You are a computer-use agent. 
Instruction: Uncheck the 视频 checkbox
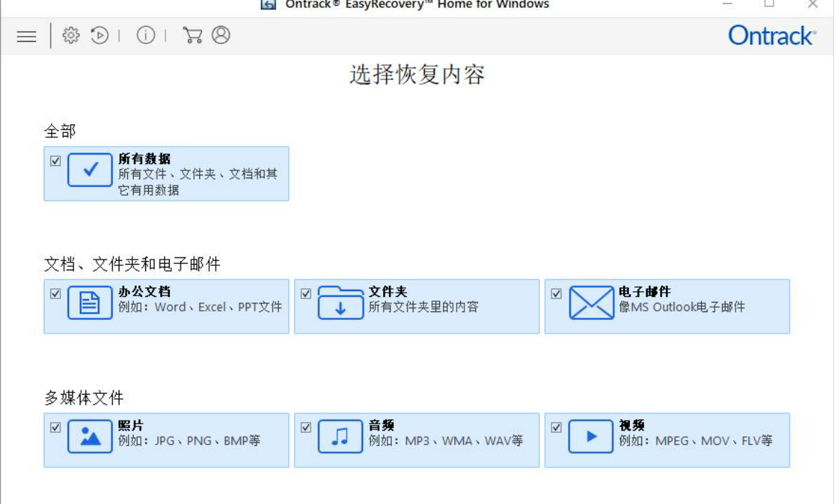click(556, 428)
